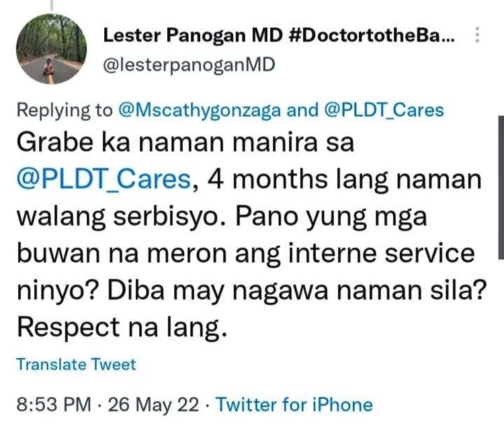Click the vertical scrollbar on right edge
The height and width of the screenshot is (423, 504).
pos(501,188)
